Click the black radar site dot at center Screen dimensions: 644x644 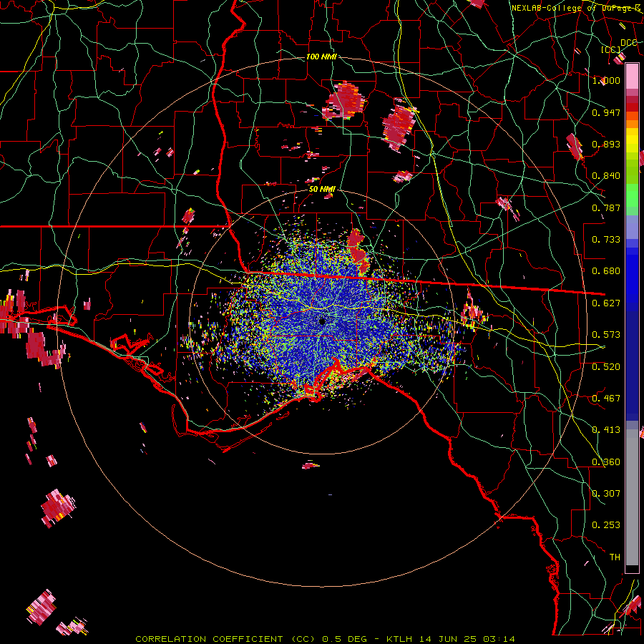(323, 321)
